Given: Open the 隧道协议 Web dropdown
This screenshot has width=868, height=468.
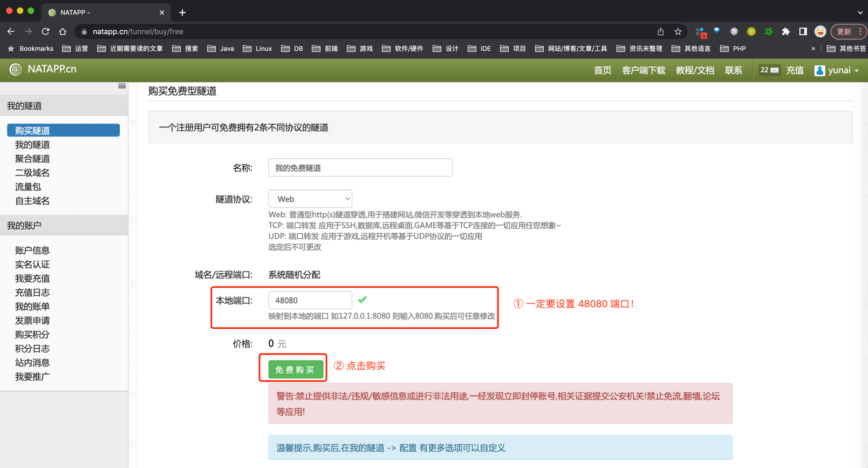Looking at the screenshot, I should pos(310,199).
